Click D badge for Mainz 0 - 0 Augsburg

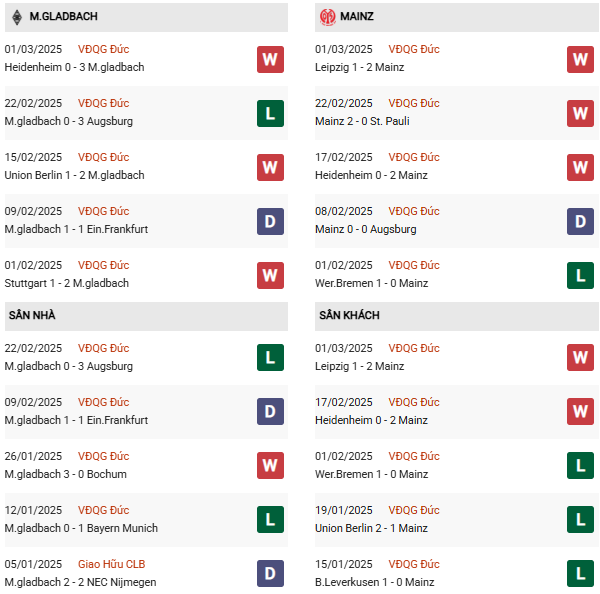(x=580, y=221)
